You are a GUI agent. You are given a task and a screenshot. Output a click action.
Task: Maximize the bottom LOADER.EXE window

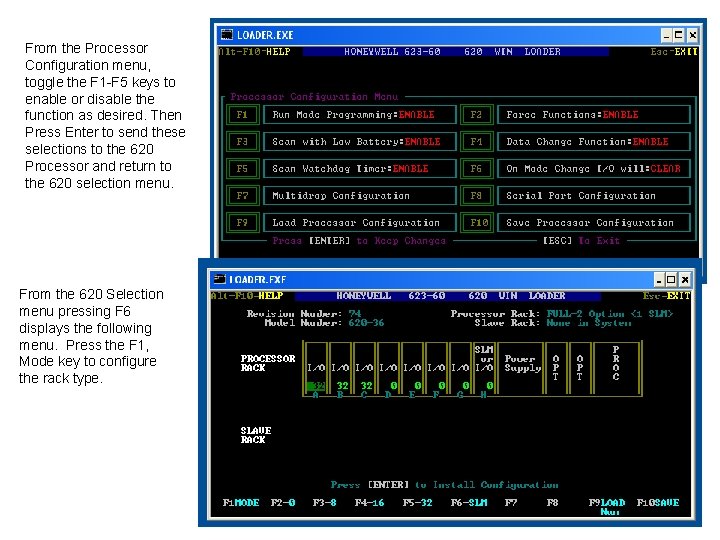(x=671, y=279)
